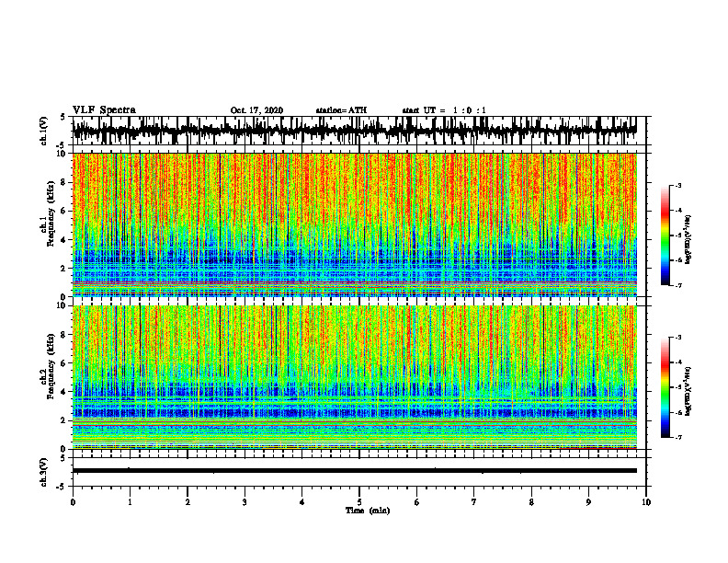
Task: Click the ch.2 color scale log(PSD) unit label
Action: 688,391
